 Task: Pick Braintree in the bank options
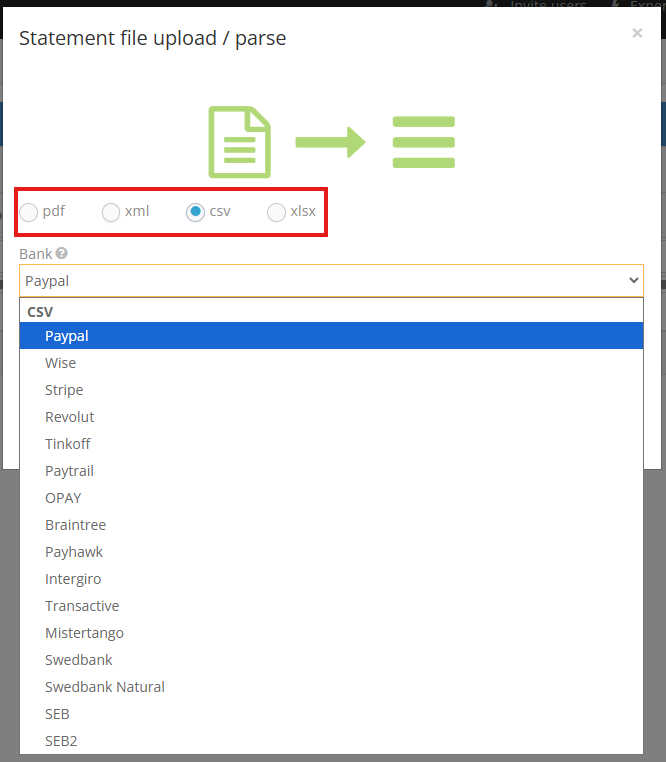[x=332, y=525]
